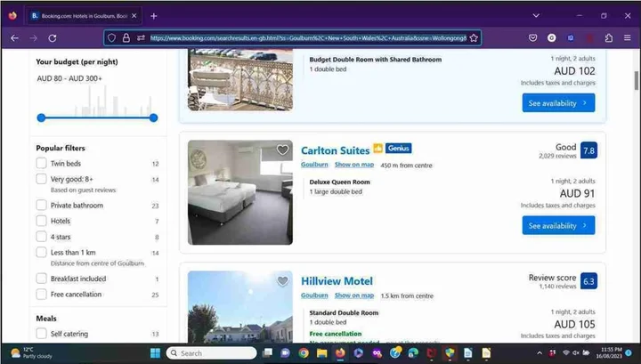Click the maximum budget slider handle
The width and height of the screenshot is (641, 364).
(153, 118)
